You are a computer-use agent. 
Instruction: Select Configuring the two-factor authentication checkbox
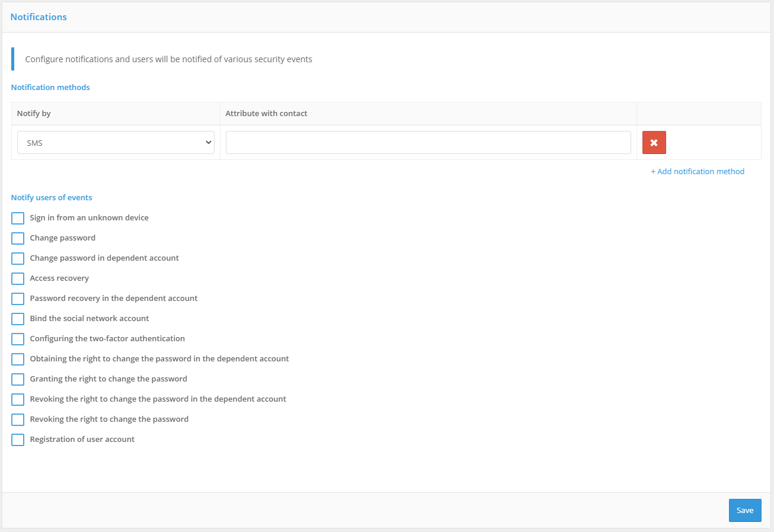point(18,339)
